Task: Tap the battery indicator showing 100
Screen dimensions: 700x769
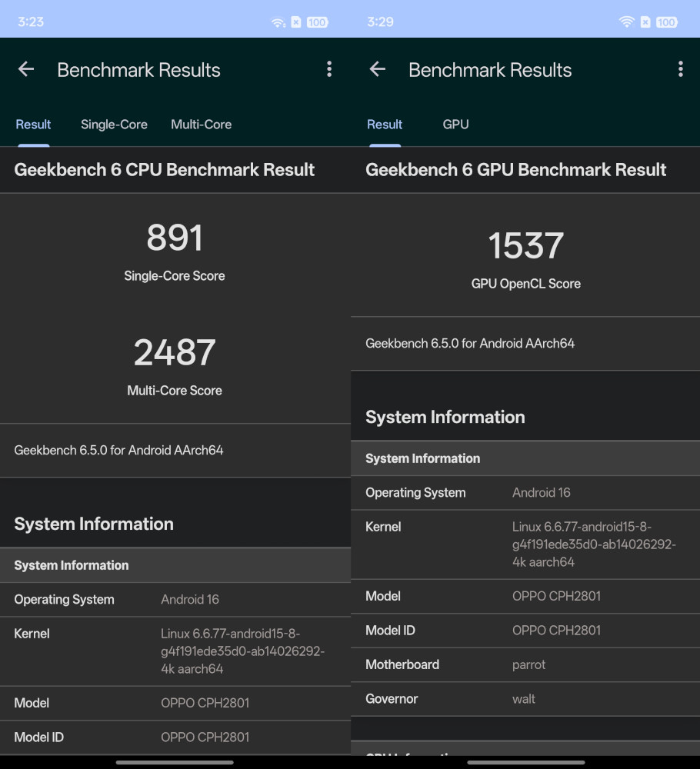Action: tap(315, 22)
